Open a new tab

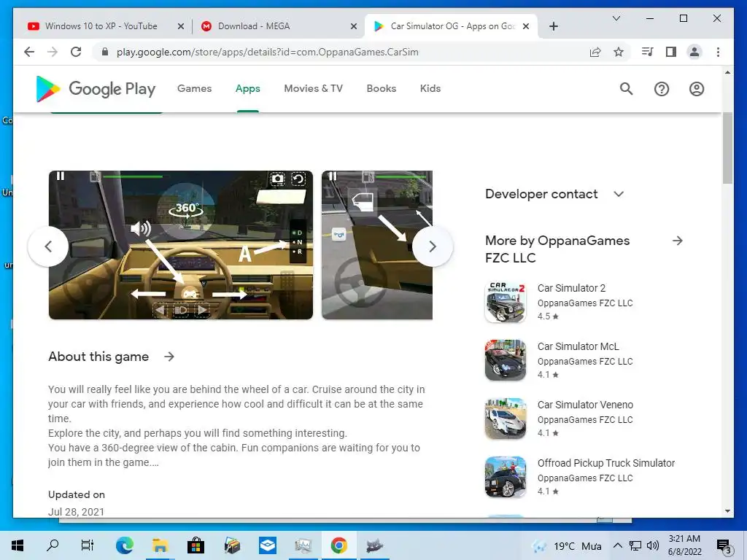(553, 26)
